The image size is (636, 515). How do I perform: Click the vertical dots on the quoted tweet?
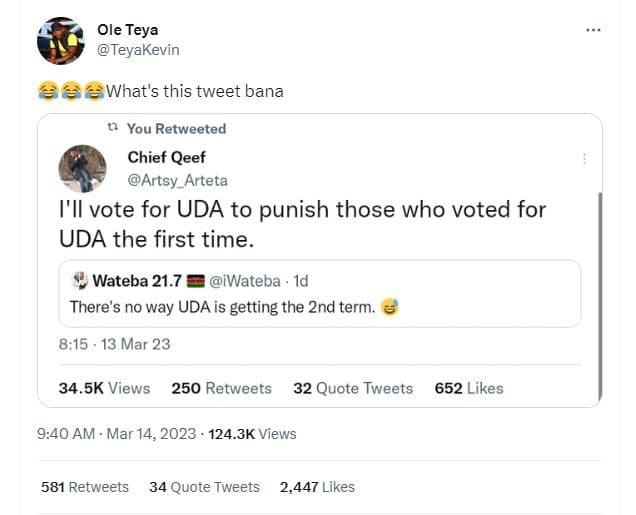(x=584, y=158)
